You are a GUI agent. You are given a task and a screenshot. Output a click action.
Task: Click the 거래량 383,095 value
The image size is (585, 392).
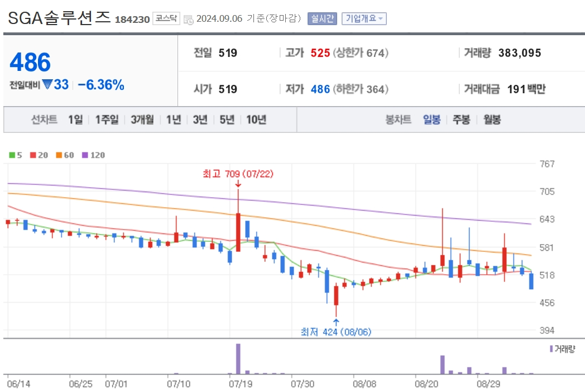point(520,53)
